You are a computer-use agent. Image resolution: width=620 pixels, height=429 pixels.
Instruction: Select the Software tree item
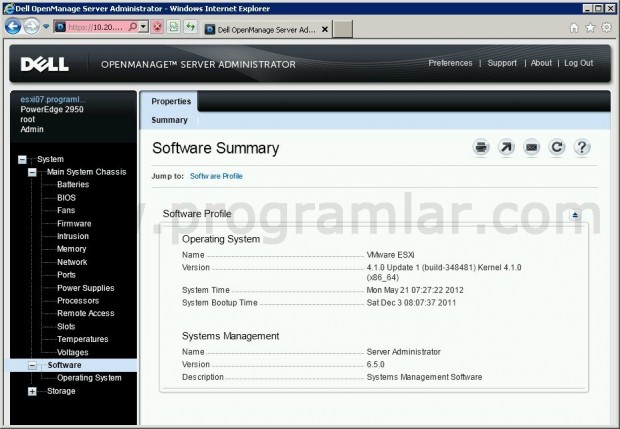tap(64, 365)
